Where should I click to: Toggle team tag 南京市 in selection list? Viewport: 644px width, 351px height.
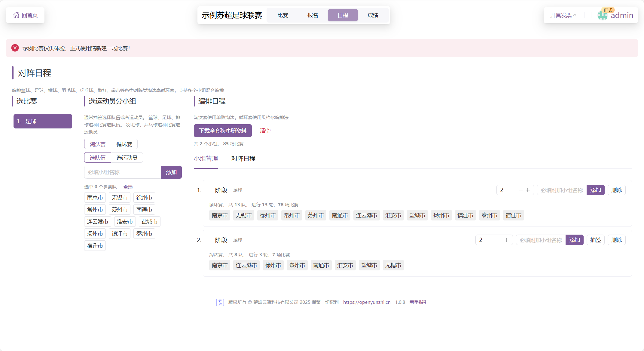point(95,198)
